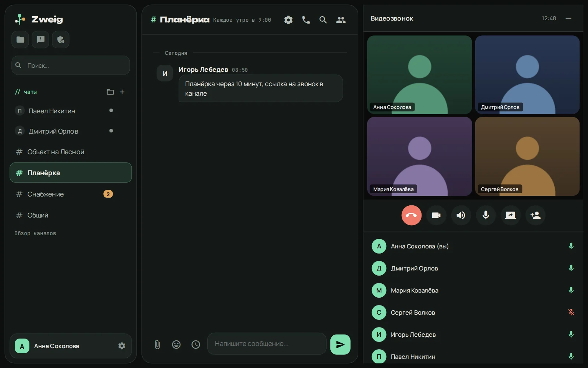Select the Планёрка channel in sidebar

(x=71, y=173)
